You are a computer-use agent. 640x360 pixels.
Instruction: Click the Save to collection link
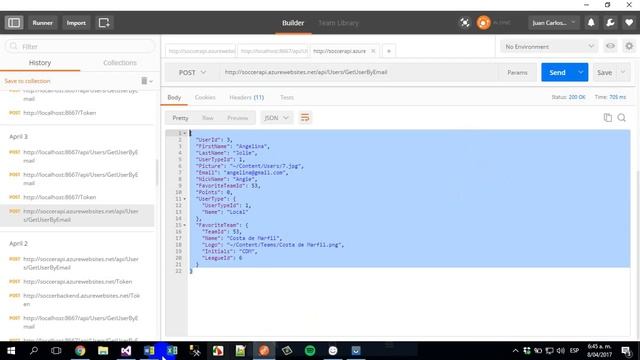27,81
